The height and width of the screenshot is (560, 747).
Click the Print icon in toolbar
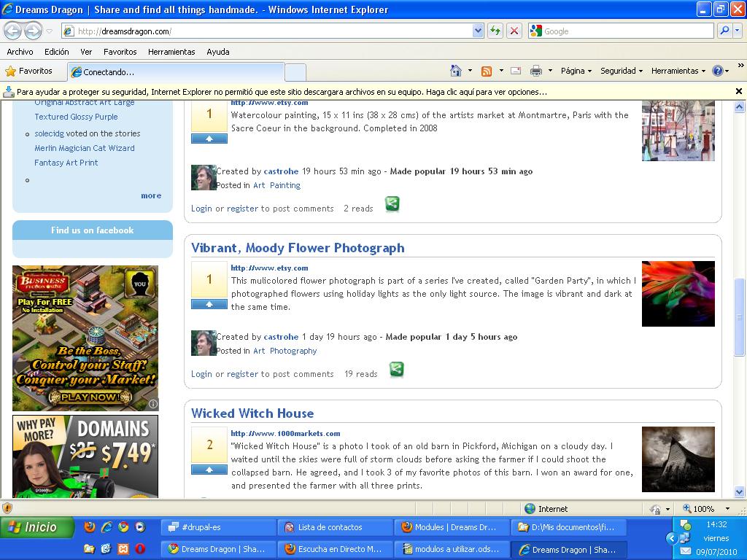pos(535,71)
